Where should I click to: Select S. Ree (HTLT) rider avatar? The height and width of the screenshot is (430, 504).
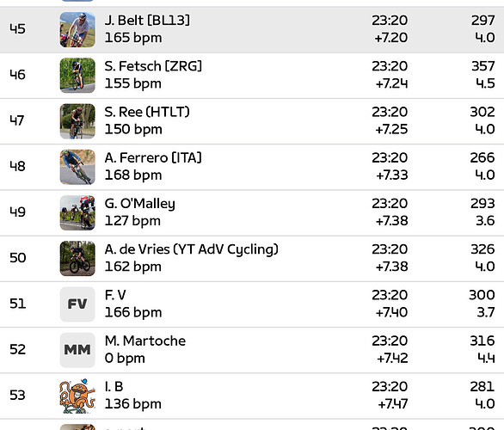tap(77, 121)
